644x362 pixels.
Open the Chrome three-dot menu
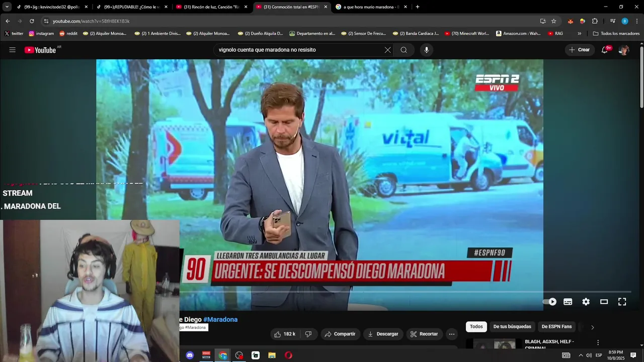[x=637, y=21]
